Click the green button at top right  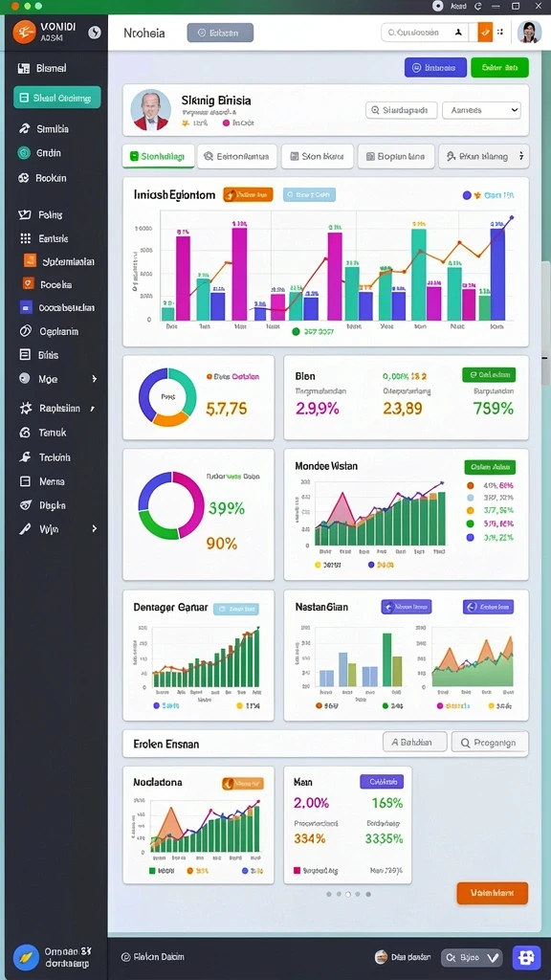[x=499, y=68]
